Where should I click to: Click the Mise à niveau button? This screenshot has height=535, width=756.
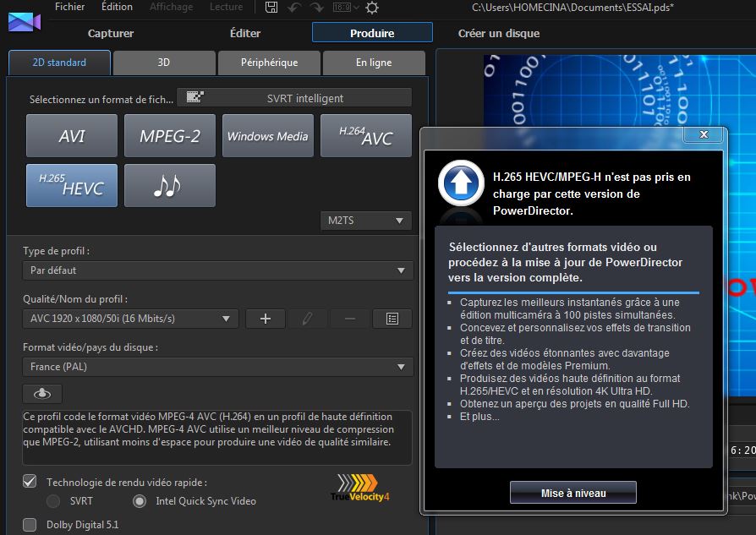coord(573,493)
